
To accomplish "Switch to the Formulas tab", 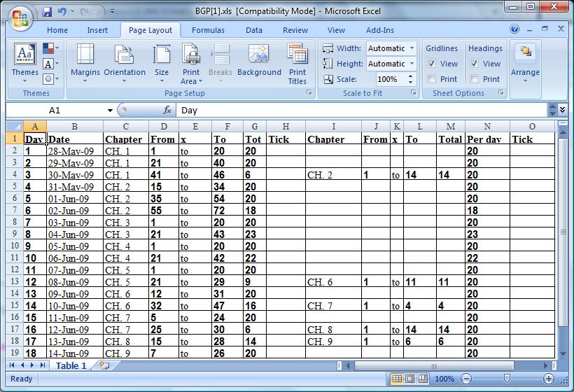I will (x=208, y=30).
